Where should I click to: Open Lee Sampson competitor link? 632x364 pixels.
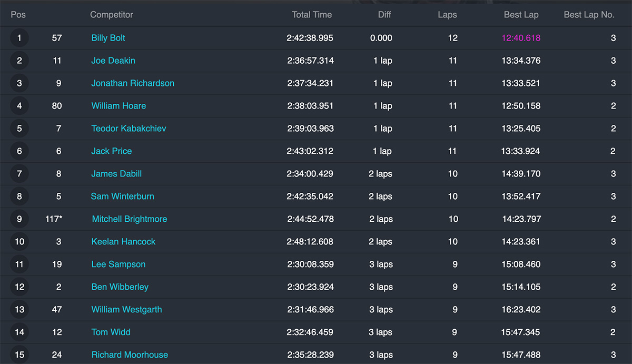click(118, 264)
